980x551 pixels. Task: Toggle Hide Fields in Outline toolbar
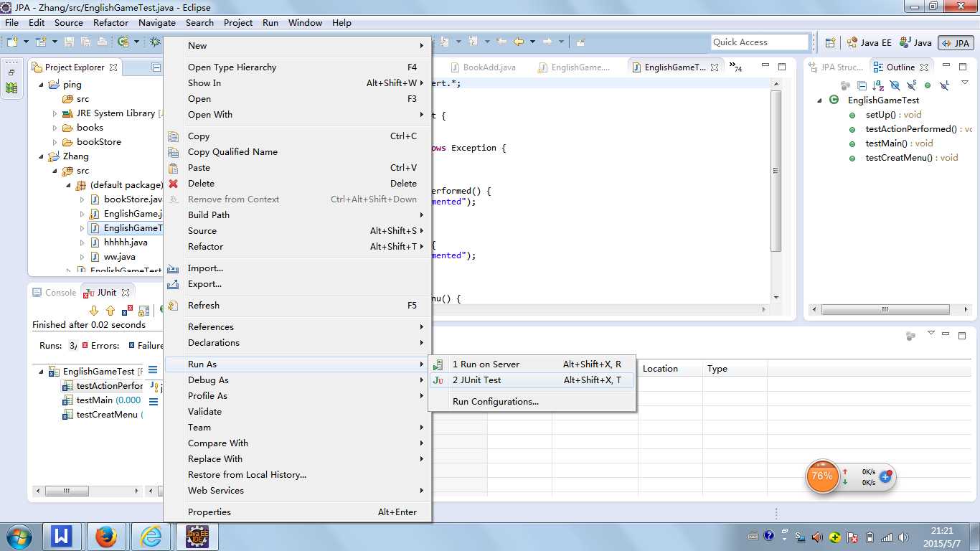(895, 85)
